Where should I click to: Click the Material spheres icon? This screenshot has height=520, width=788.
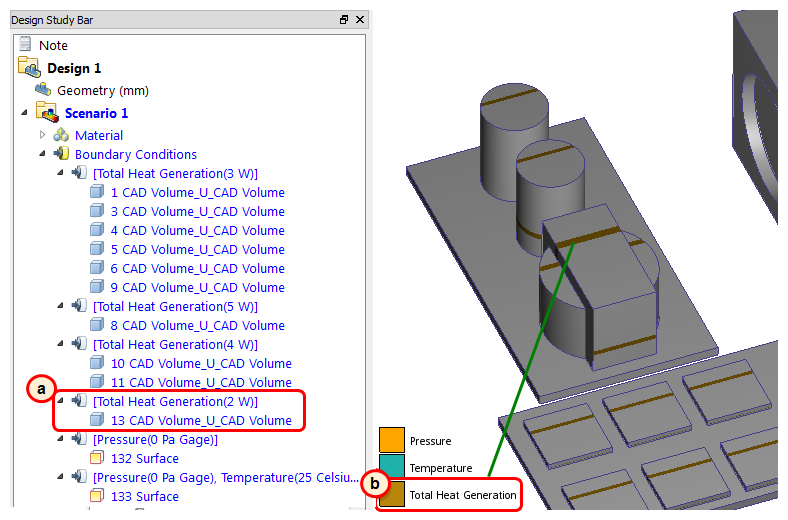[61, 135]
